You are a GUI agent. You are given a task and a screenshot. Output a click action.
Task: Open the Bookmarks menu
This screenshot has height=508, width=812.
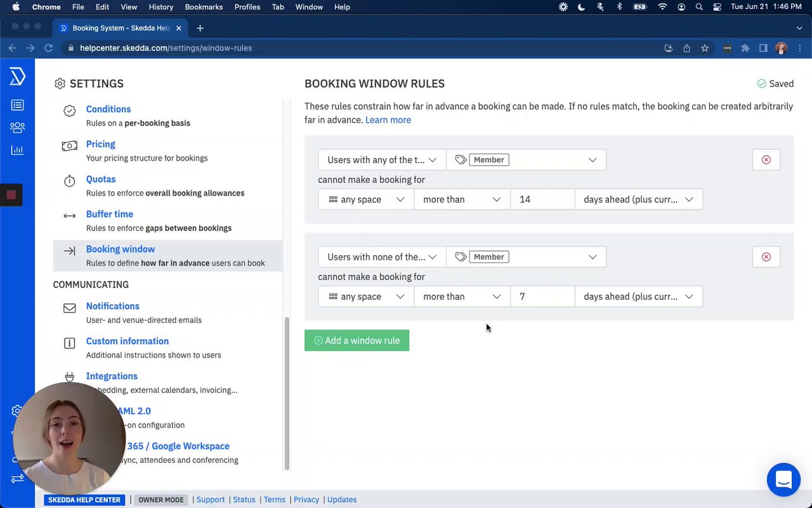click(204, 7)
